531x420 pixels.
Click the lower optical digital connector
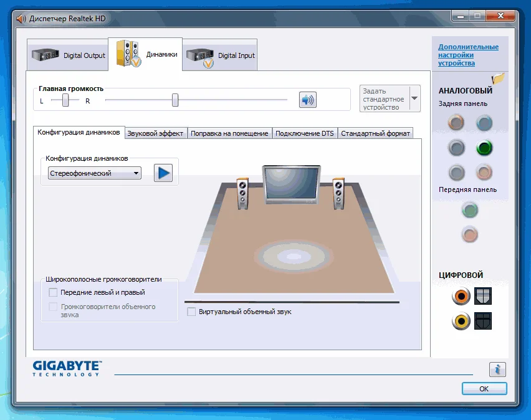(482, 321)
